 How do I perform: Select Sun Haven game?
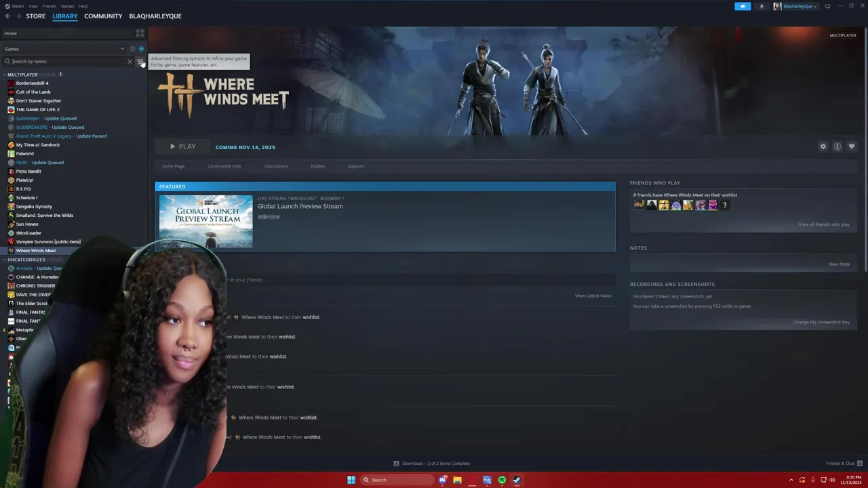click(27, 224)
